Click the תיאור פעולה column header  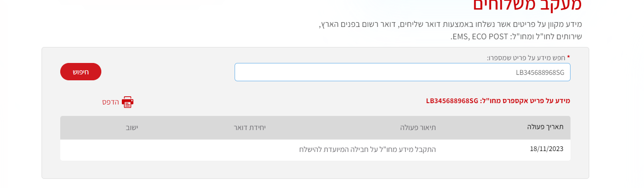click(x=418, y=127)
